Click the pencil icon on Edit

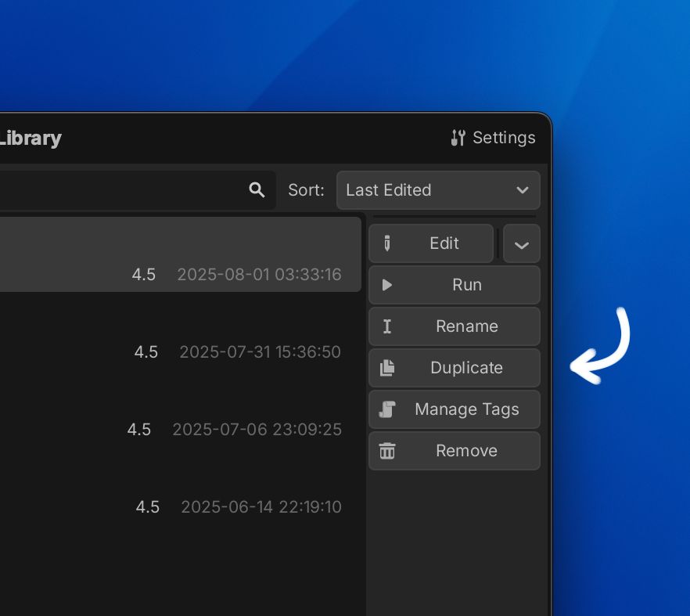[x=386, y=243]
